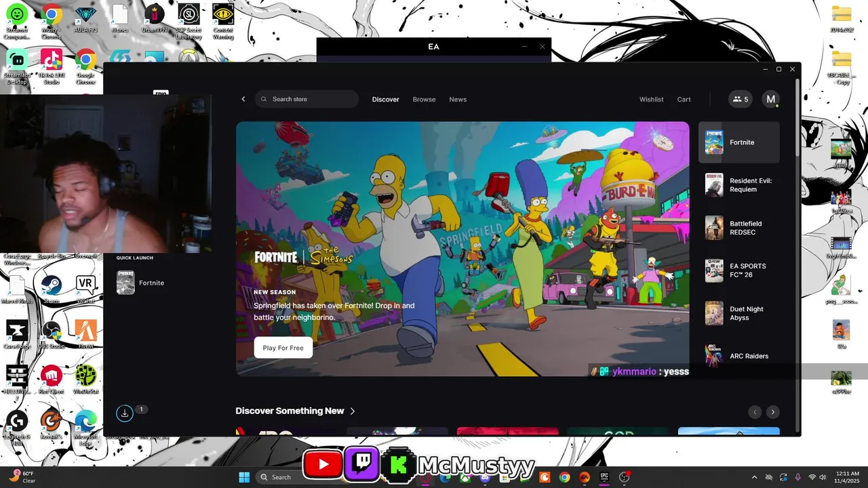
Task: Click the Epic launcher vertical scrollbar
Action: pyautogui.click(x=797, y=119)
